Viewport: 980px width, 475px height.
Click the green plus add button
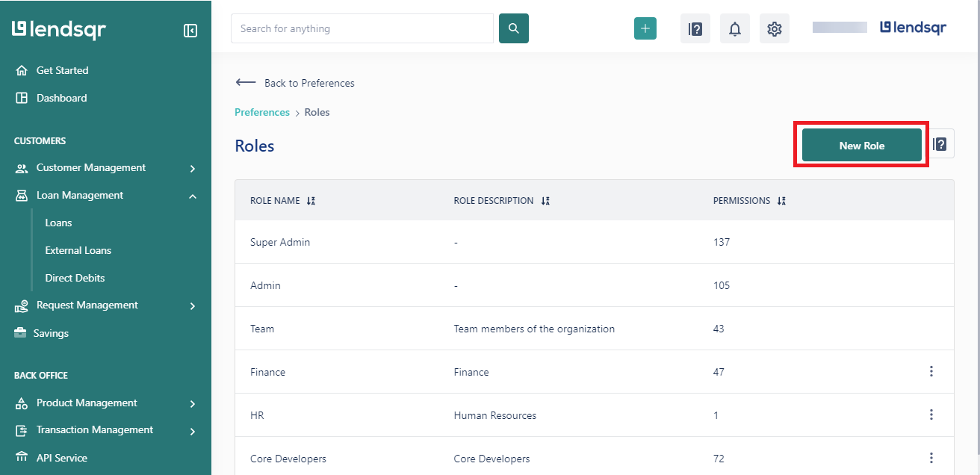tap(645, 28)
